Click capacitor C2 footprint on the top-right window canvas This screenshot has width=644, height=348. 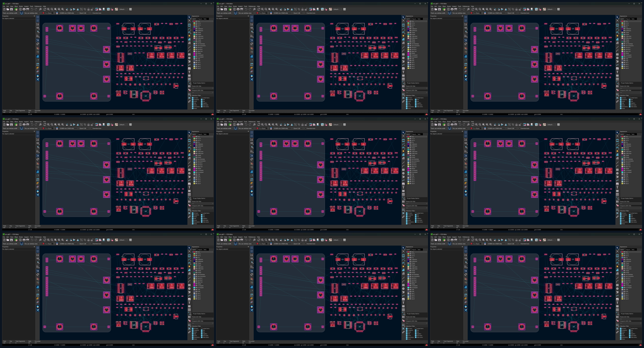(x=556, y=29)
